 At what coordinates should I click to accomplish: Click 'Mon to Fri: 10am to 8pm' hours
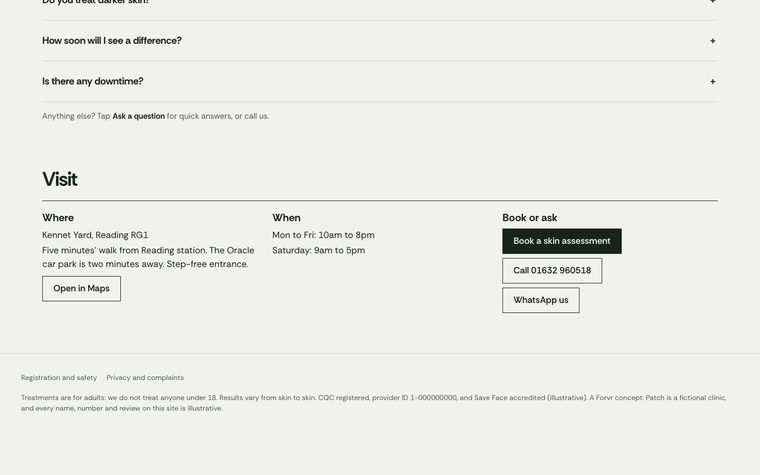point(323,235)
